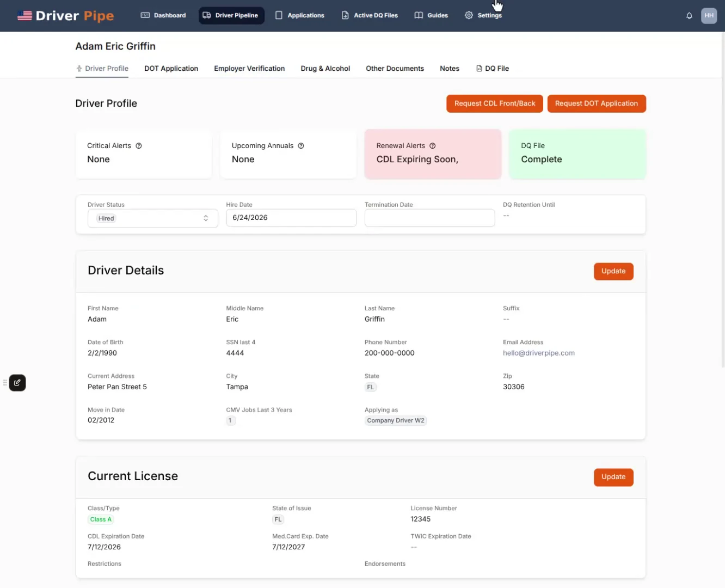Go to the Applications nav item
Screen dimensions: 725x588
pos(300,15)
